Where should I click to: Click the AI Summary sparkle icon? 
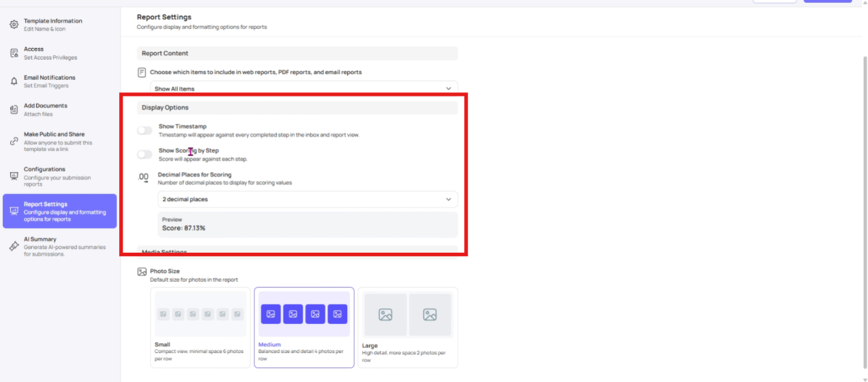14,246
